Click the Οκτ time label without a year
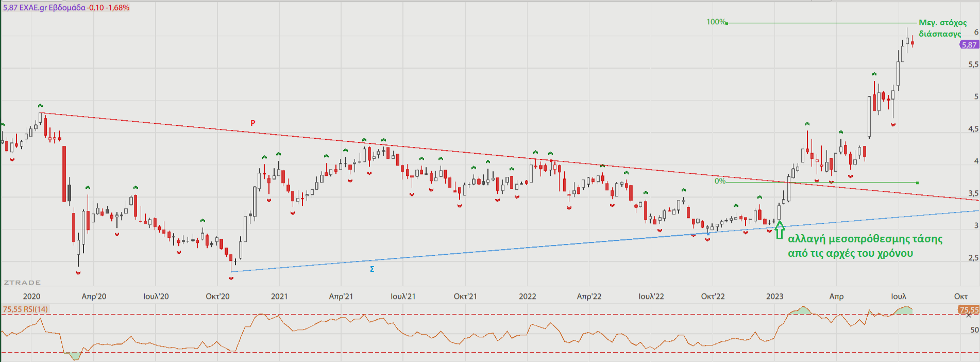This screenshot has height=362, width=980. point(960,297)
